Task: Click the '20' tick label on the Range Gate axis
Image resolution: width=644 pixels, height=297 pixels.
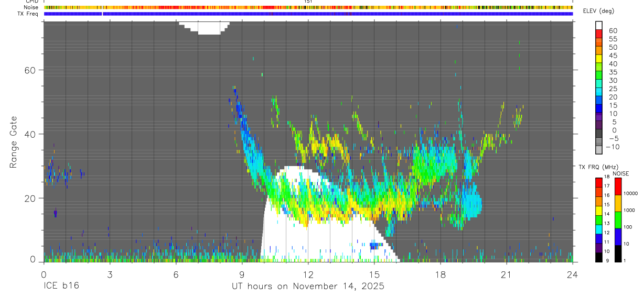Action: coord(30,198)
